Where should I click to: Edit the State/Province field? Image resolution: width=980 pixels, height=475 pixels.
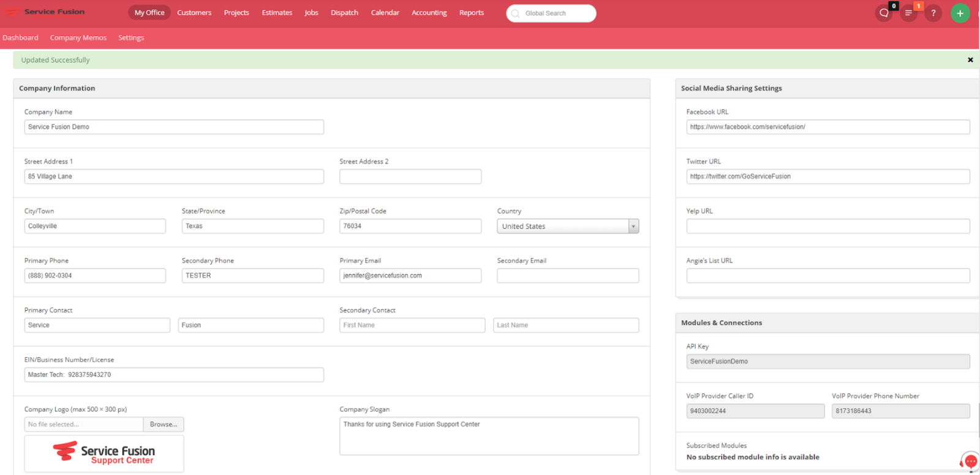[x=253, y=226]
